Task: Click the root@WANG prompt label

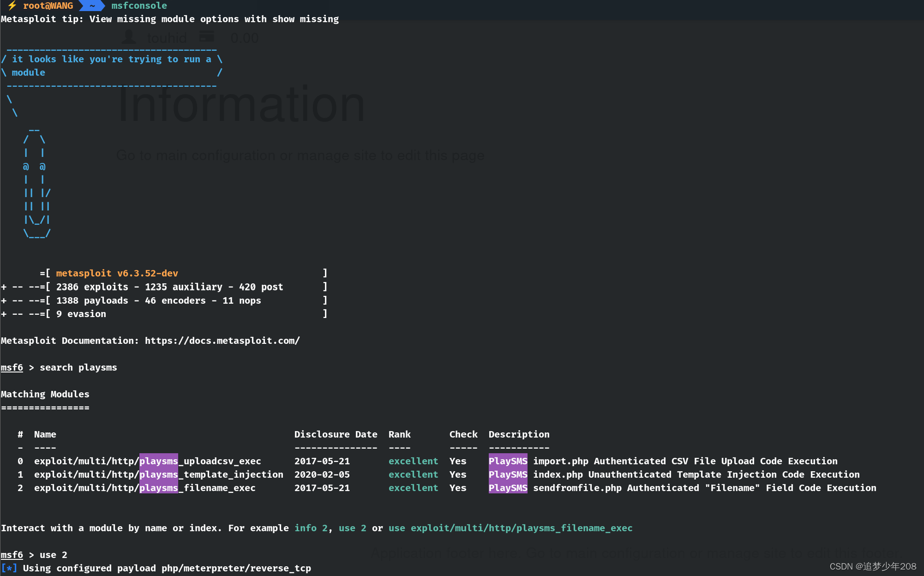Action: (48, 6)
